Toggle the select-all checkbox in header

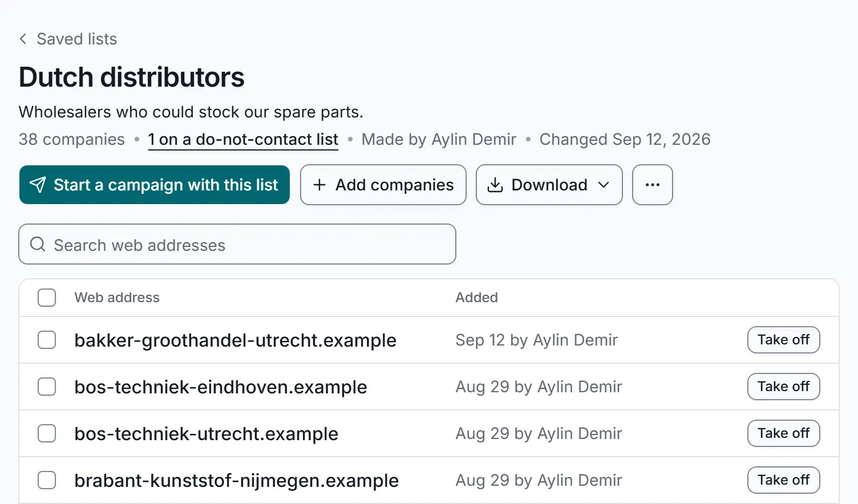pyautogui.click(x=47, y=298)
